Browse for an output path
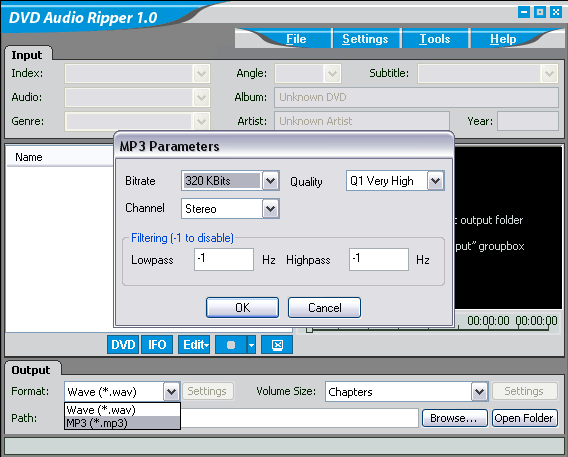 pos(454,418)
